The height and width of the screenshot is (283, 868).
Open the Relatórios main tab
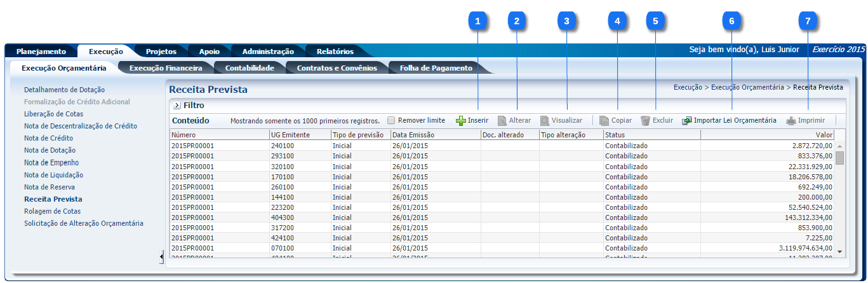335,52
